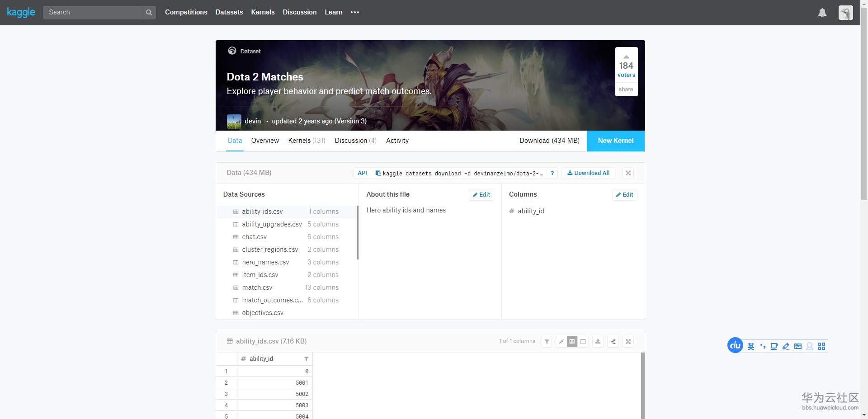Expand the three-dot navigation overflow menu
The image size is (868, 419).
coord(355,12)
